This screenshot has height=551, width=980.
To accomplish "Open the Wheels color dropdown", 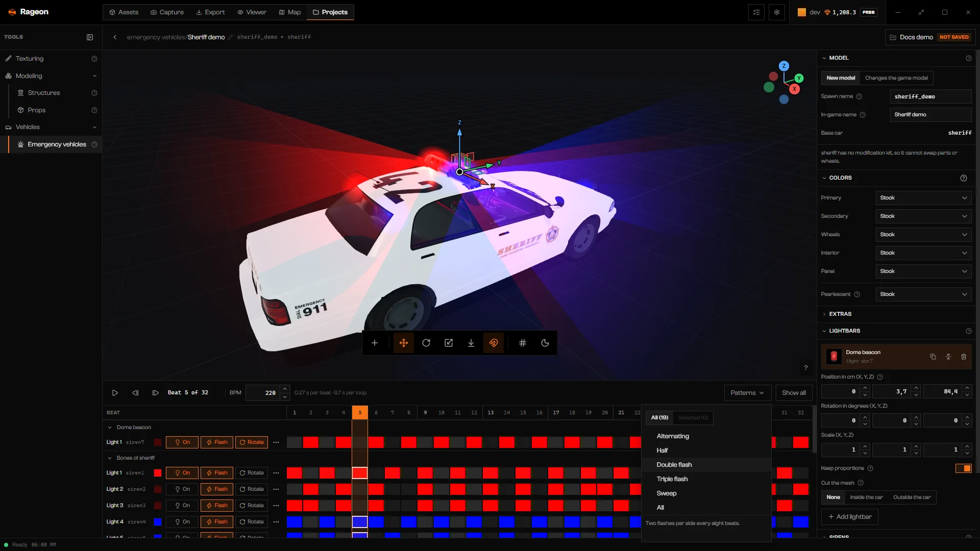I will tap(923, 235).
